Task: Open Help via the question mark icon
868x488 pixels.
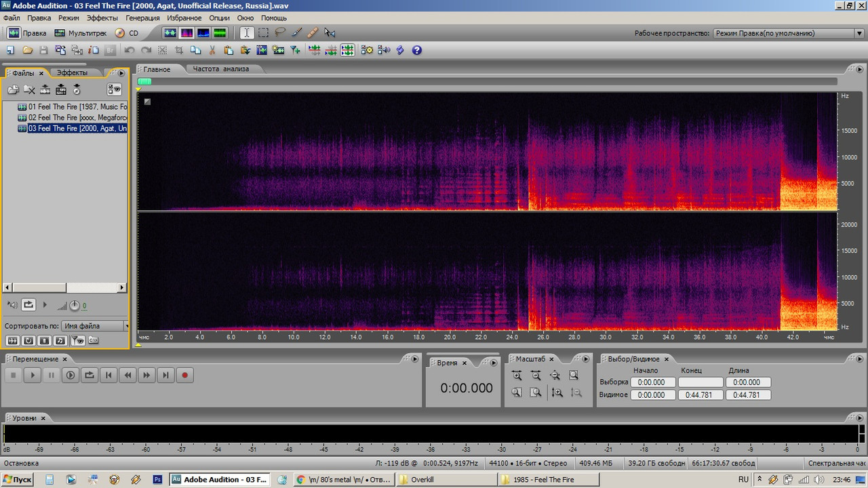Action: [417, 50]
